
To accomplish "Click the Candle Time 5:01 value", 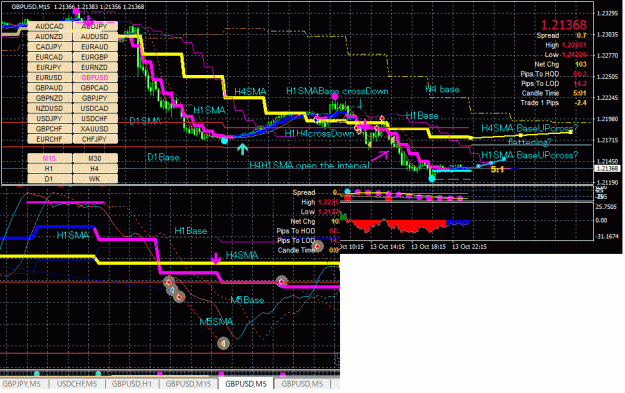I will click(x=580, y=93).
